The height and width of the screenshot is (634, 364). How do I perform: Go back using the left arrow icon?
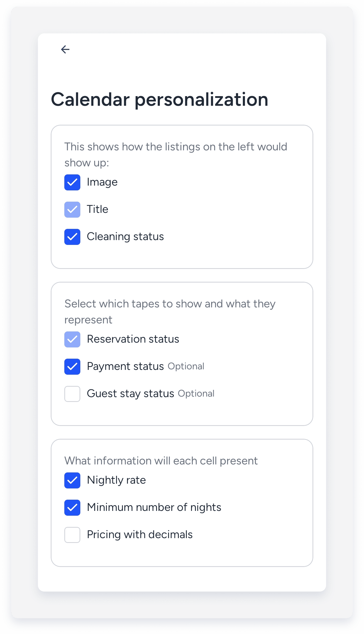[65, 49]
